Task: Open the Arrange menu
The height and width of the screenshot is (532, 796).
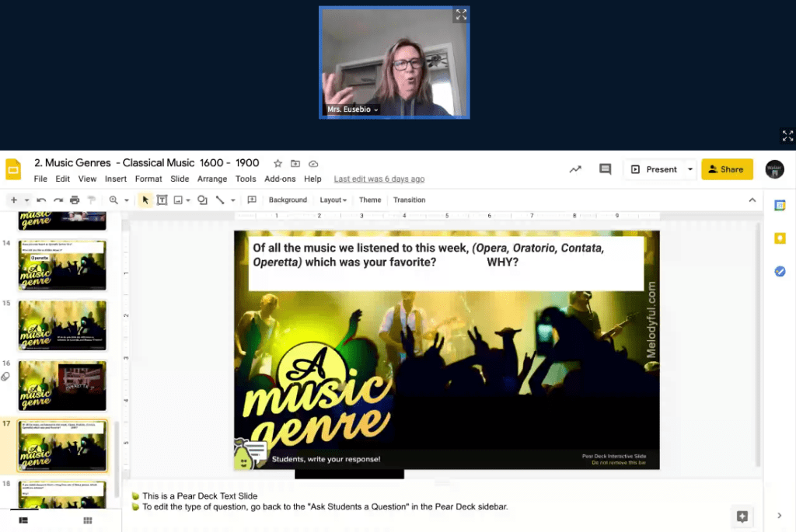Action: pos(211,179)
